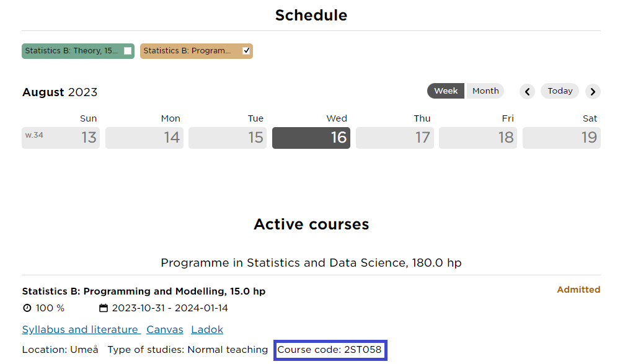Open the Ladok link
Image resolution: width=620 pixels, height=364 pixels.
point(207,329)
